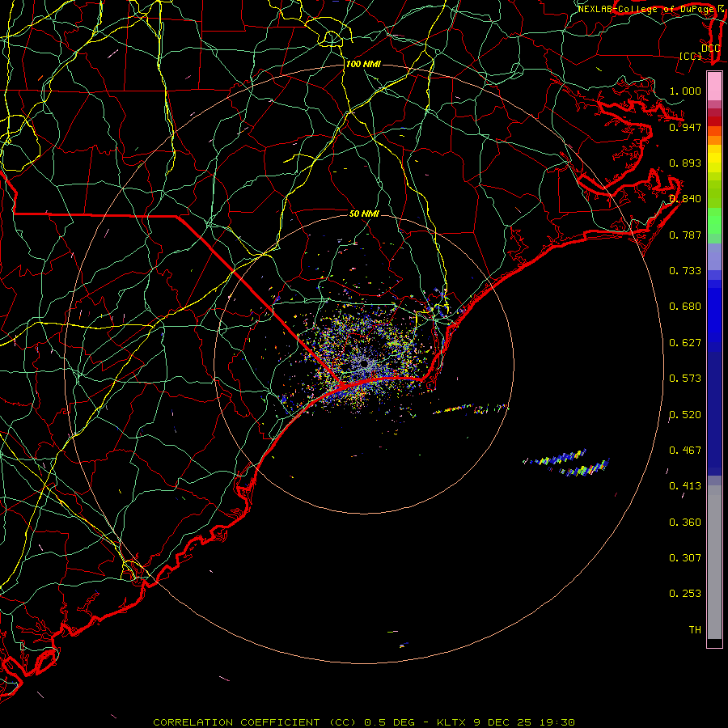Select the 0.733 scale value
728x728 pixels.
pyautogui.click(x=685, y=271)
